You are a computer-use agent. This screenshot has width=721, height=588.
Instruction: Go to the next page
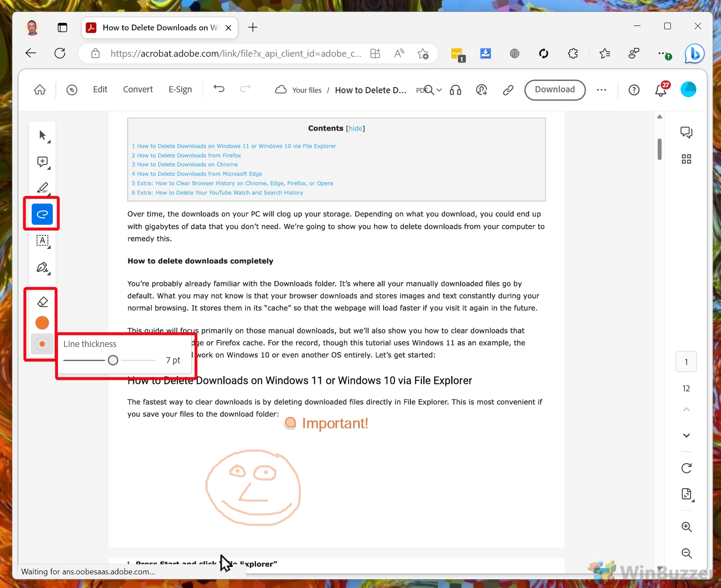click(686, 435)
